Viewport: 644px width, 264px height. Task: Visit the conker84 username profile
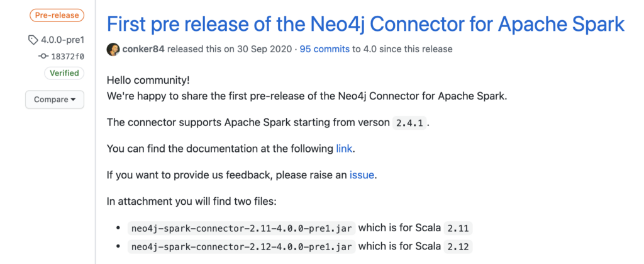pyautogui.click(x=143, y=49)
